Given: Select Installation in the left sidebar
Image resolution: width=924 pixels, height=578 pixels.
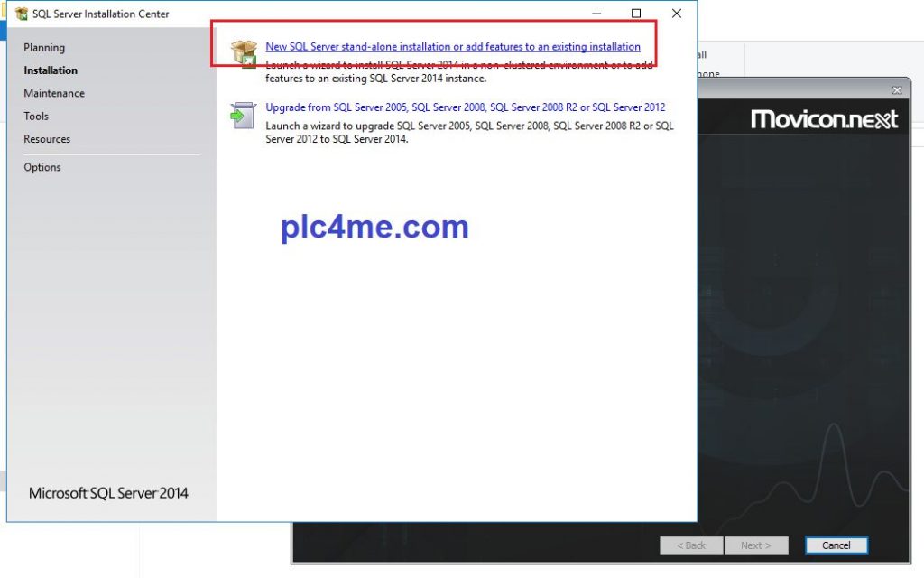Looking at the screenshot, I should click(51, 70).
